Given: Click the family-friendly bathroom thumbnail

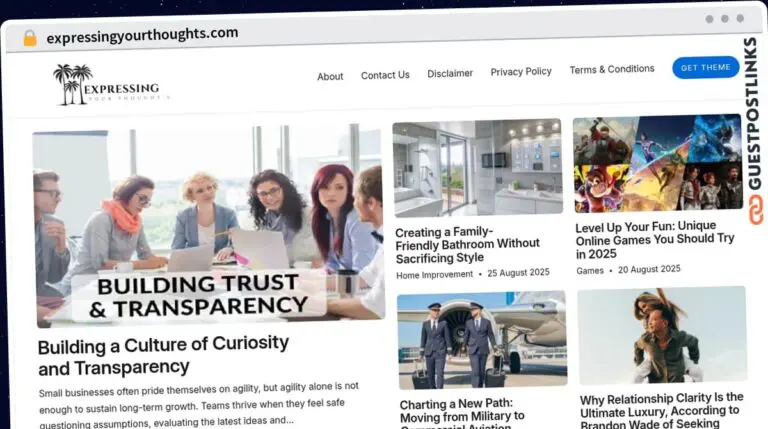Looking at the screenshot, I should coord(477,167).
